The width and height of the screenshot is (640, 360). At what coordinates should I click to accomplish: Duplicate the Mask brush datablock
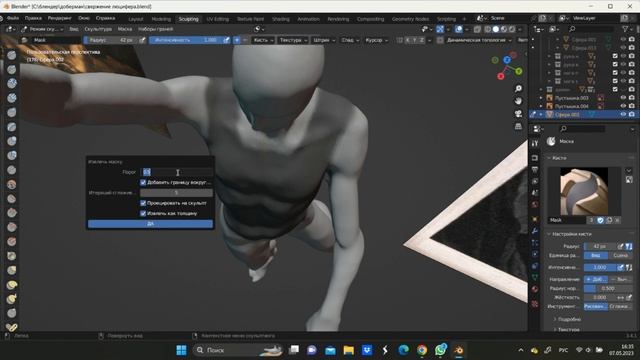[x=609, y=220]
